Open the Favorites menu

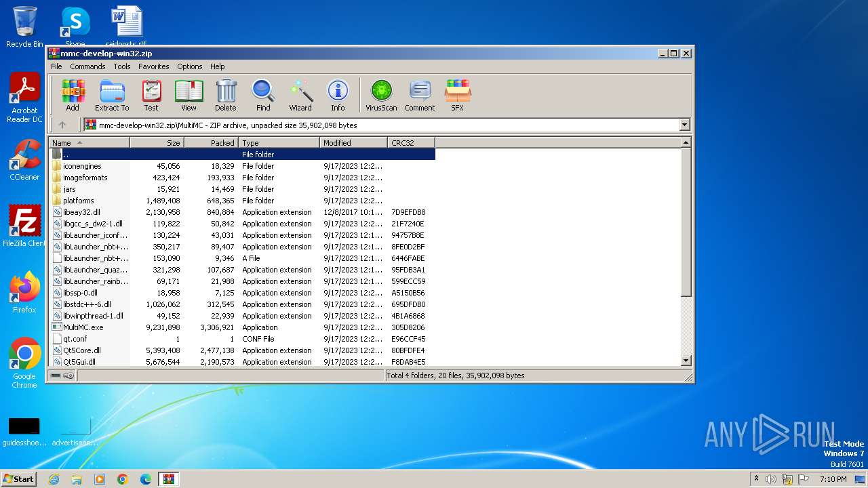(x=154, y=66)
